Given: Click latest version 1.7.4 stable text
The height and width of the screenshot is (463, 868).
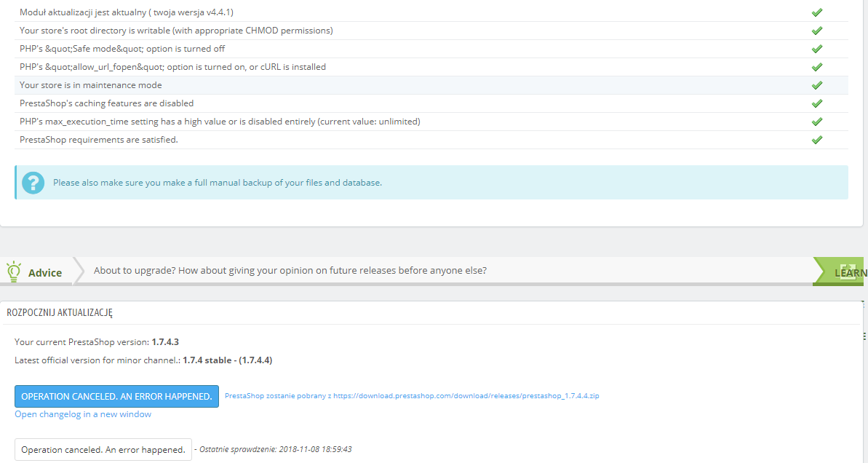Looking at the screenshot, I should 143,360.
